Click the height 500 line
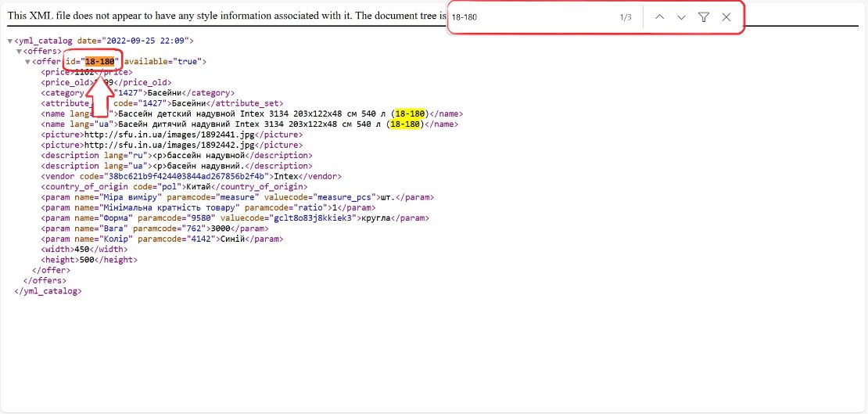The height and width of the screenshot is (414, 868). point(88,259)
